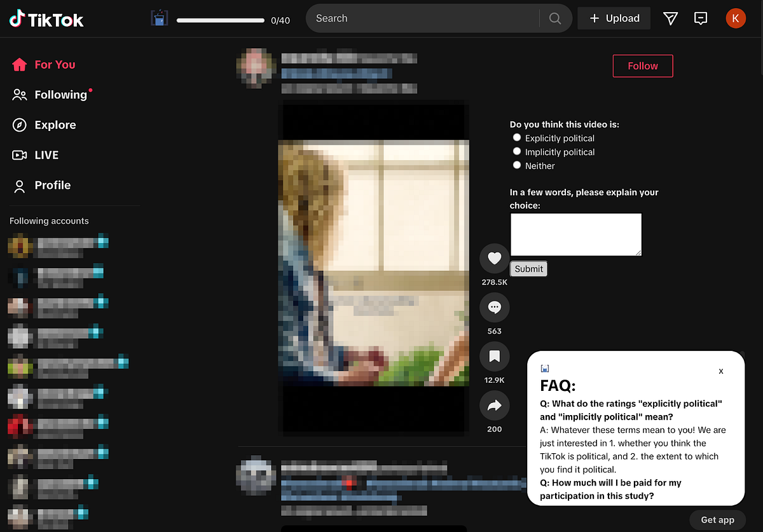763x532 pixels.
Task: Share the video via the arrow icon
Action: [x=494, y=406]
